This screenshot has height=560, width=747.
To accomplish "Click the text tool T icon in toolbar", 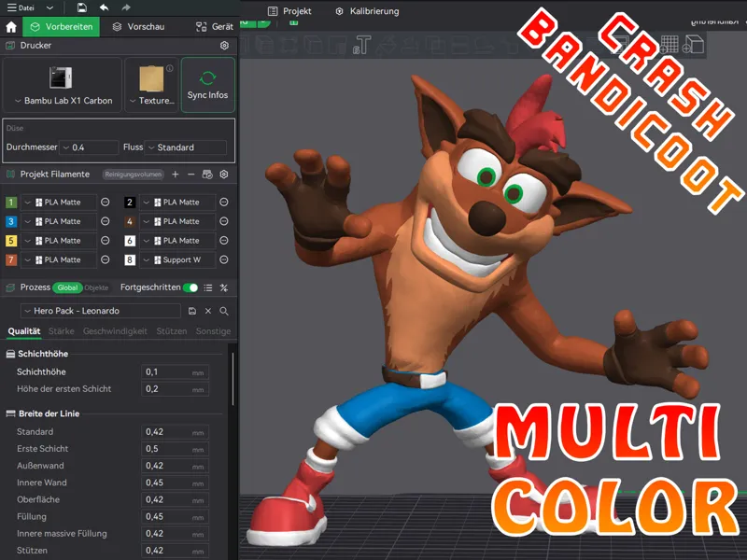I will coord(362,45).
